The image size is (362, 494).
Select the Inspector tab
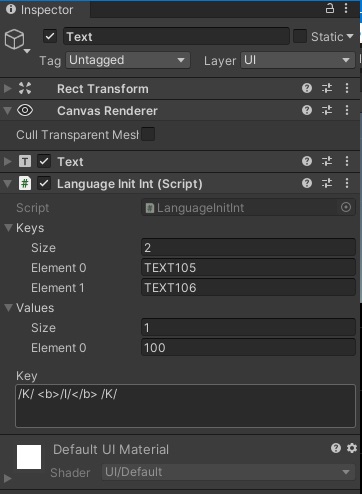45,9
